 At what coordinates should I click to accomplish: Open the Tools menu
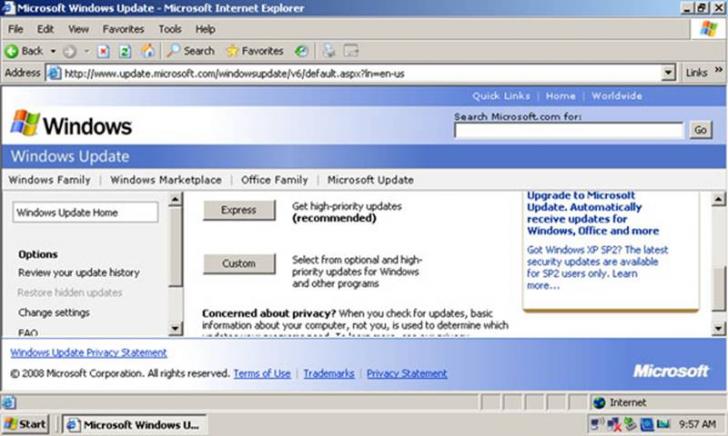click(x=170, y=29)
